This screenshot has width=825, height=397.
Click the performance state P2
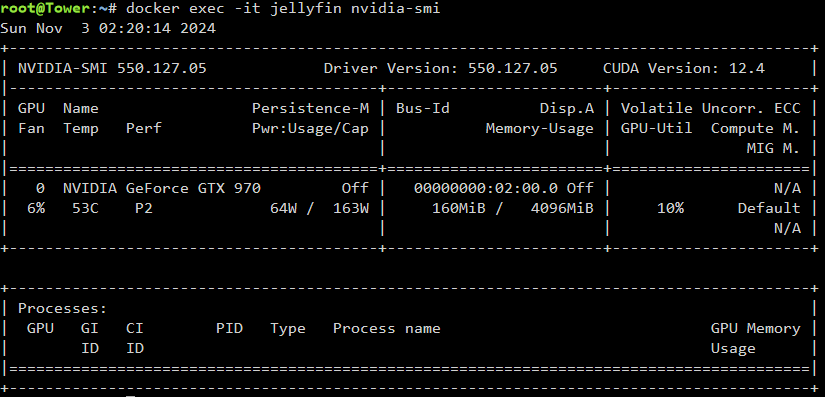144,209
